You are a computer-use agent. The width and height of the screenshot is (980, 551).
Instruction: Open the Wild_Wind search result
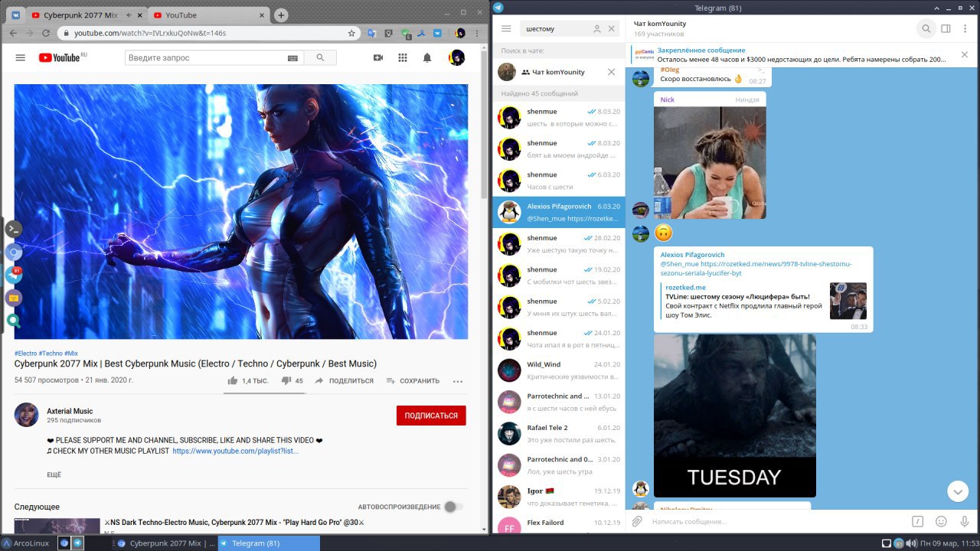click(x=559, y=370)
